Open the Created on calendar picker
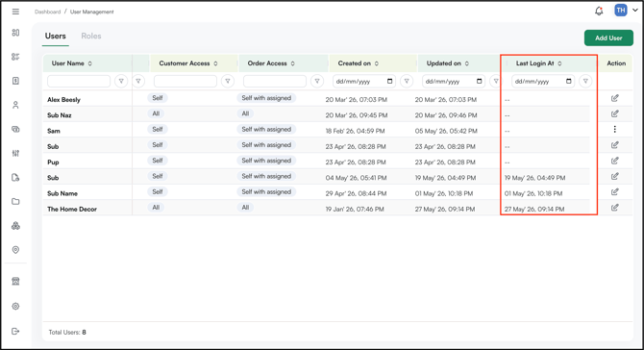644x350 pixels. 390,81
